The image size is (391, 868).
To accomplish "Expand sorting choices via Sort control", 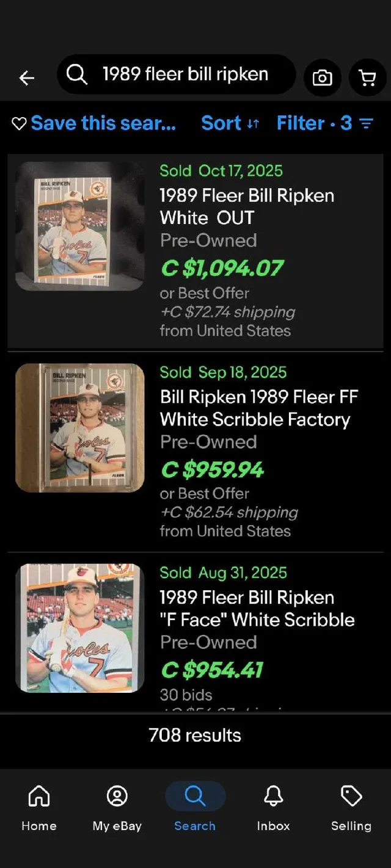I will (230, 123).
